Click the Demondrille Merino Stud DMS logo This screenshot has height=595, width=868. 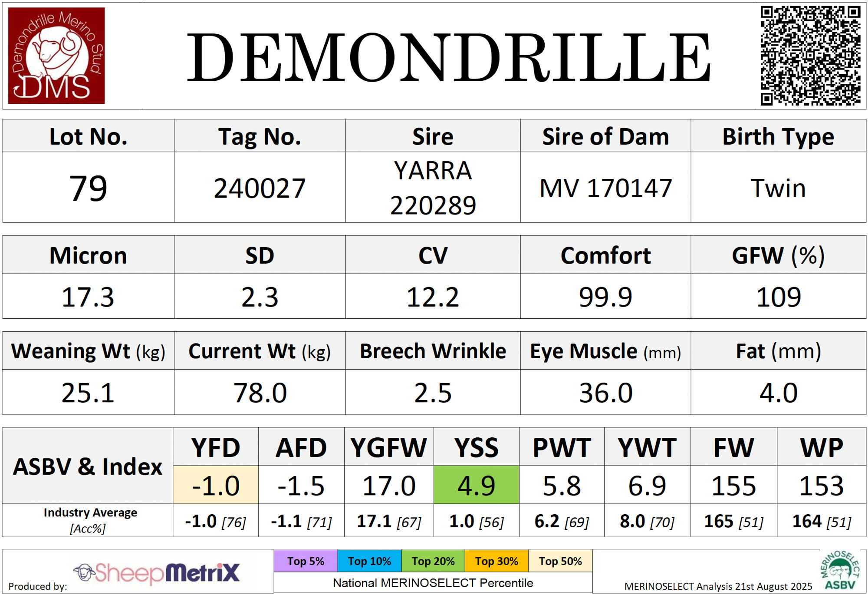coord(56,56)
